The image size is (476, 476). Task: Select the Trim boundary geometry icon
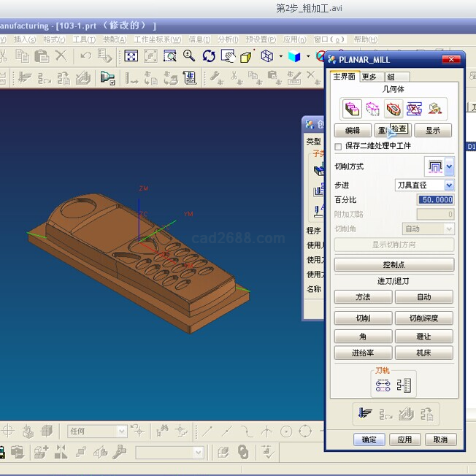[x=415, y=110]
